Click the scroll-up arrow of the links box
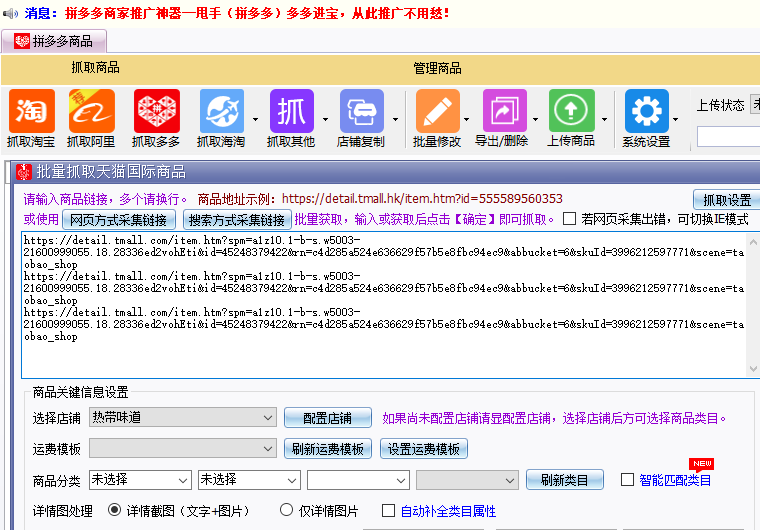 point(753,241)
